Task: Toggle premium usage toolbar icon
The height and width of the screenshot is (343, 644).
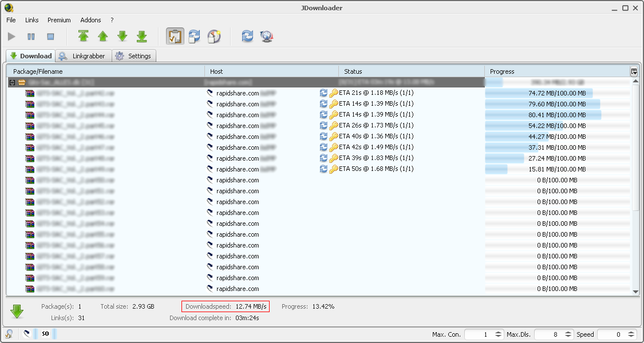Action: click(214, 37)
